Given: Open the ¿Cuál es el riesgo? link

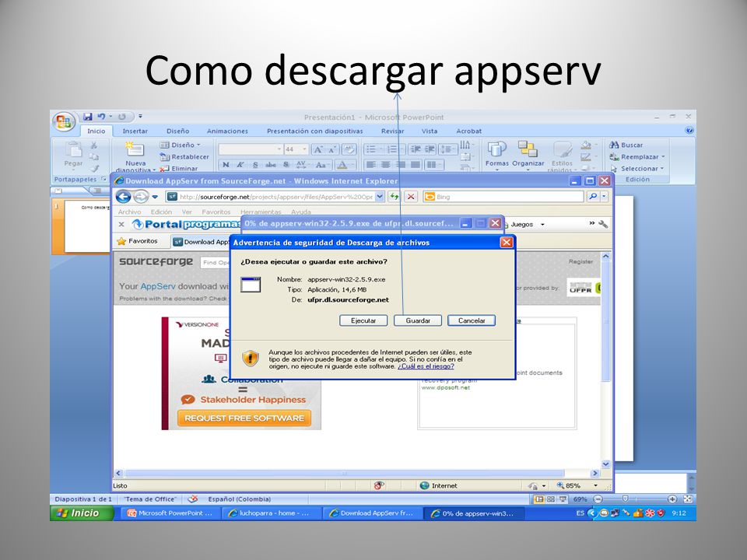Looking at the screenshot, I should pos(426,366).
